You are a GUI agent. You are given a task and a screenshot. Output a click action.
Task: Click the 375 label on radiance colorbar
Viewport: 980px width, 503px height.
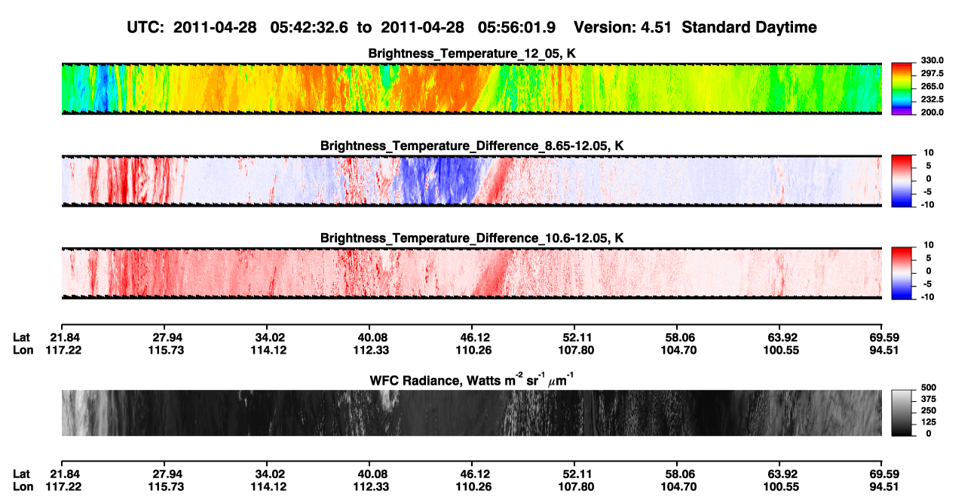pyautogui.click(x=928, y=399)
